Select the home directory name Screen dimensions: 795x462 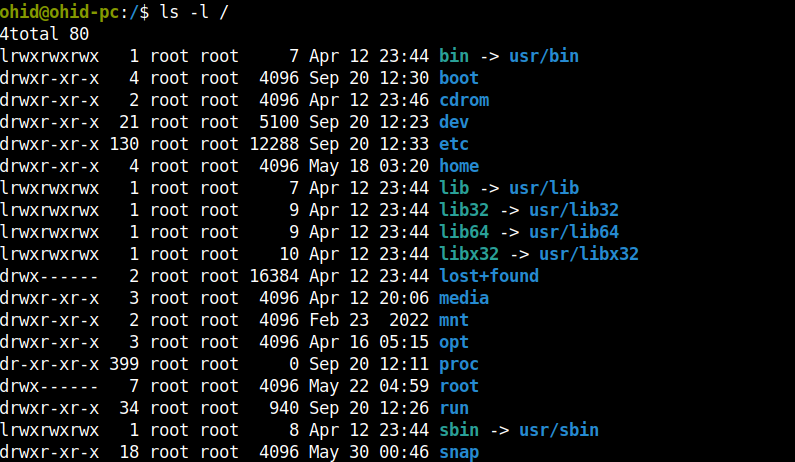click(459, 166)
